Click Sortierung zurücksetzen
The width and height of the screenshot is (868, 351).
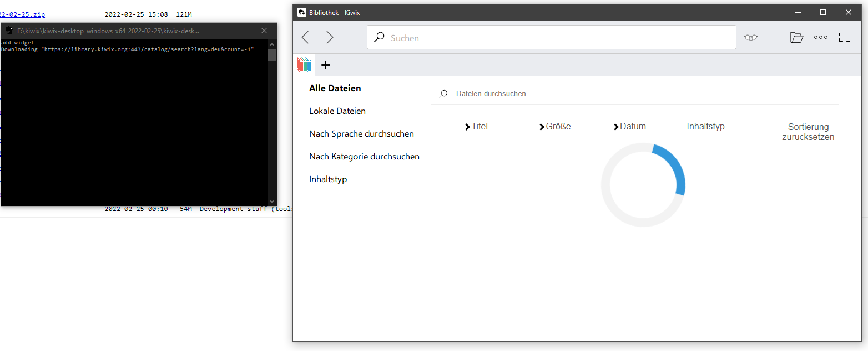point(808,132)
